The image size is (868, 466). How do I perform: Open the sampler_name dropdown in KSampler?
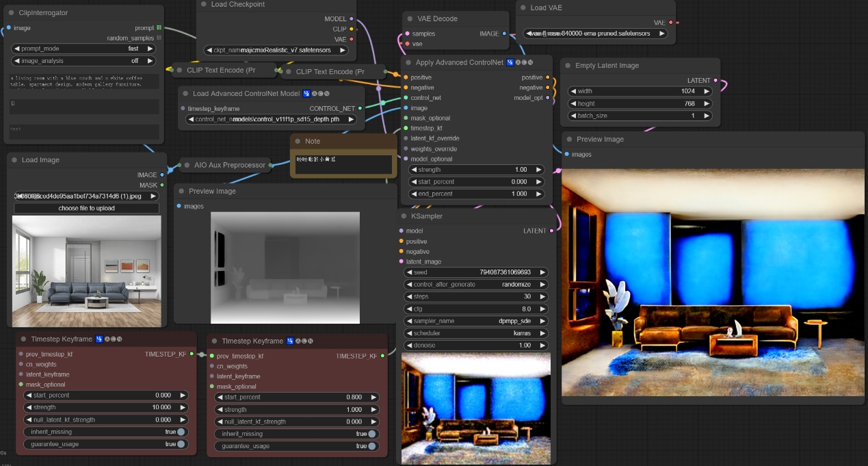tap(475, 321)
